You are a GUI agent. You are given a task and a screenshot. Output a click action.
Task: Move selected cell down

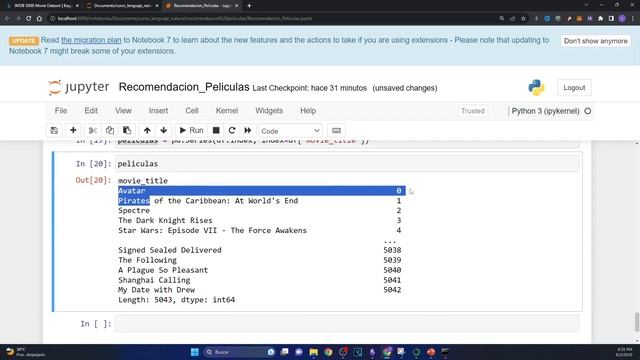164,131
